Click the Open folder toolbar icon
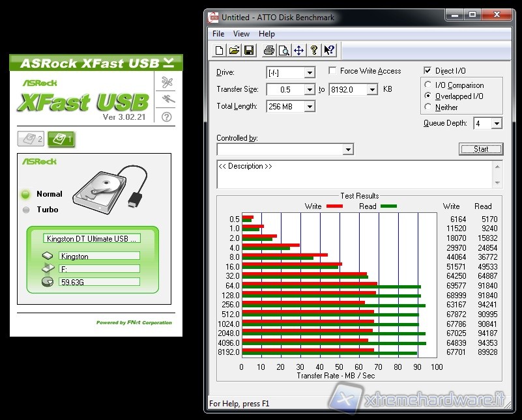The image size is (522, 420). tap(234, 50)
